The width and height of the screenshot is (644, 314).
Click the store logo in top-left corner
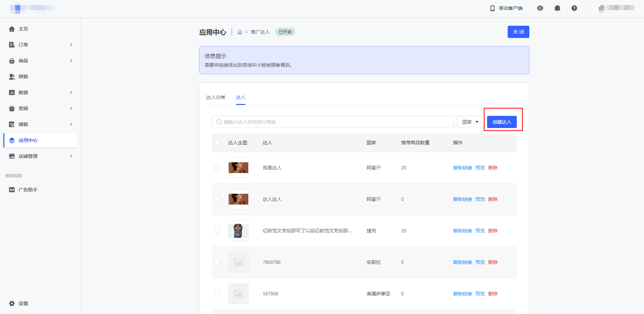coord(33,8)
